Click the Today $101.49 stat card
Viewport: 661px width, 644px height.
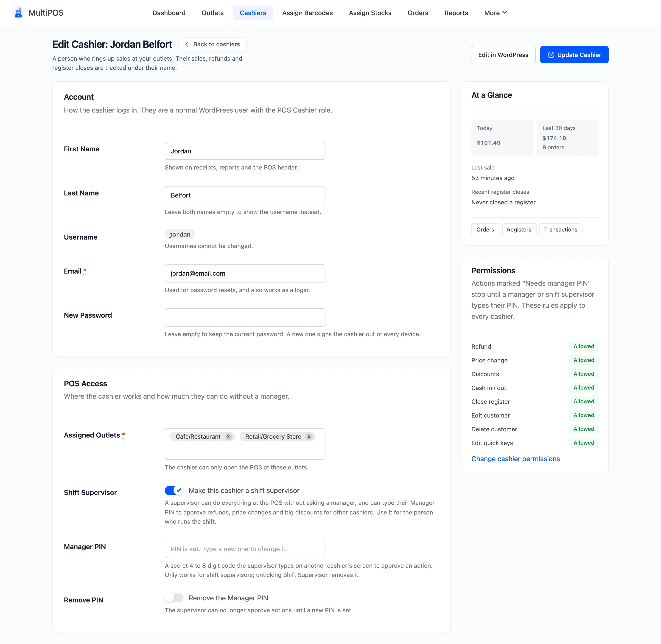click(x=502, y=138)
